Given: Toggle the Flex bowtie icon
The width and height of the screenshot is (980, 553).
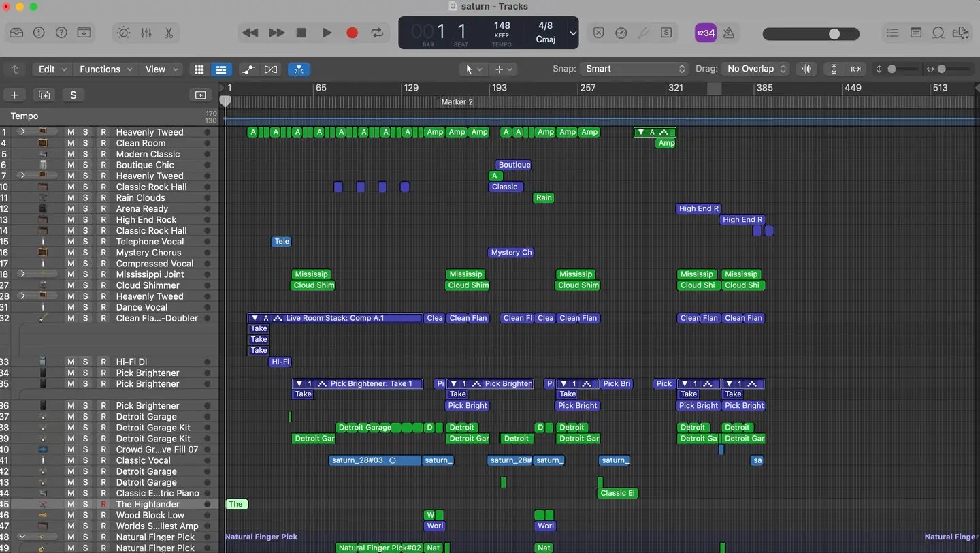Looking at the screenshot, I should pos(271,69).
